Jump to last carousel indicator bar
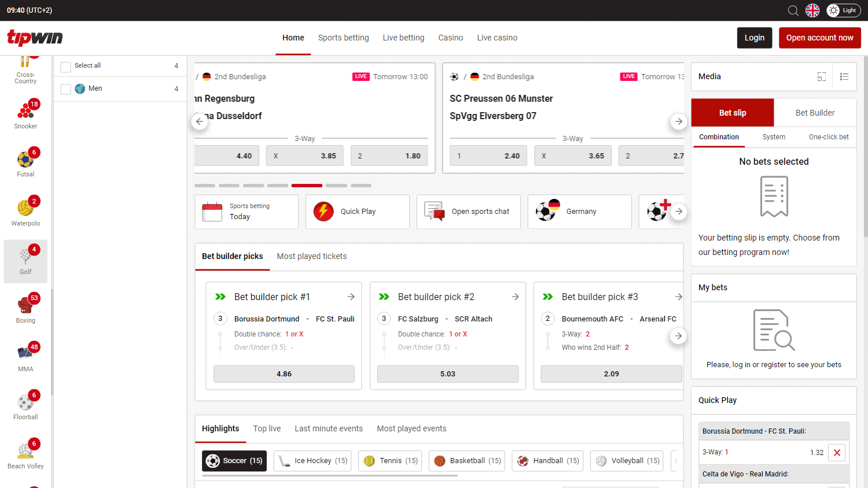The height and width of the screenshot is (488, 868). pyautogui.click(x=361, y=186)
